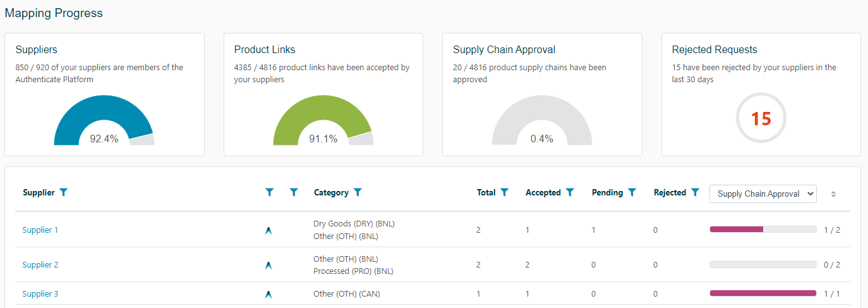The width and height of the screenshot is (868, 308).
Task: Click Supplier 1 Authenticate member icon
Action: coord(268,231)
